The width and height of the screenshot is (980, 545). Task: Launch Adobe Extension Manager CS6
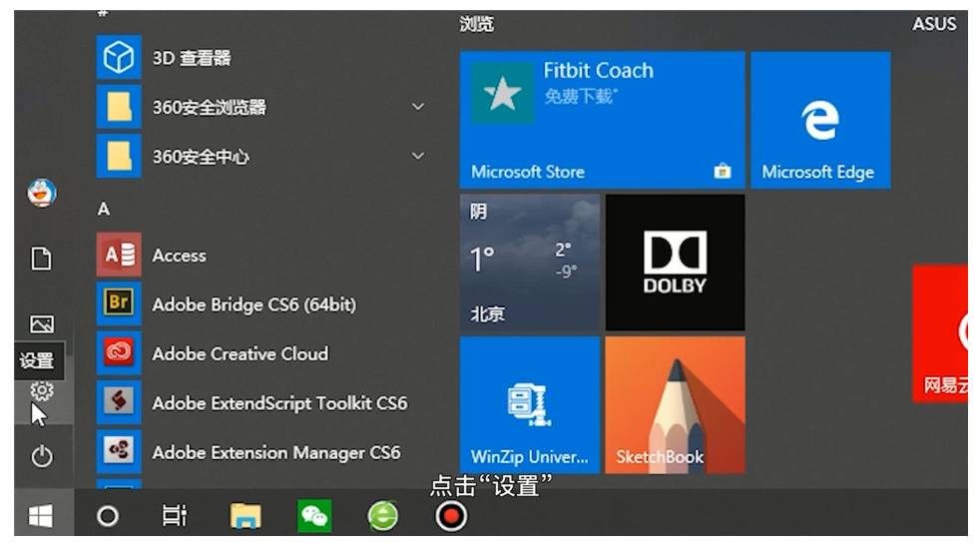click(x=275, y=452)
